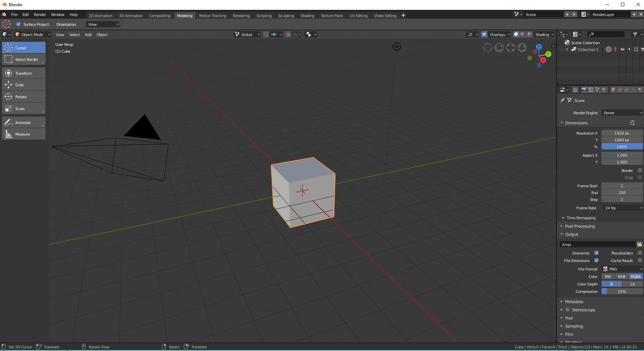Screen dimensions: 644x351
Task: Click the zoom view navigation icon
Action: 522,48
